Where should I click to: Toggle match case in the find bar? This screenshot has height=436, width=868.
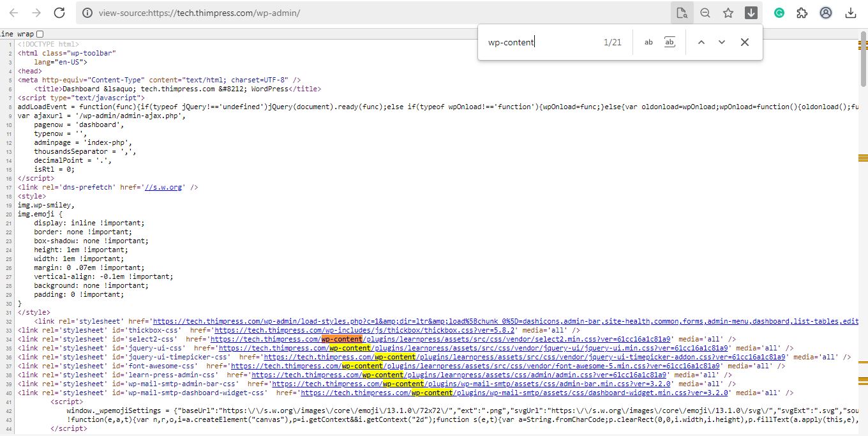pyautogui.click(x=648, y=41)
